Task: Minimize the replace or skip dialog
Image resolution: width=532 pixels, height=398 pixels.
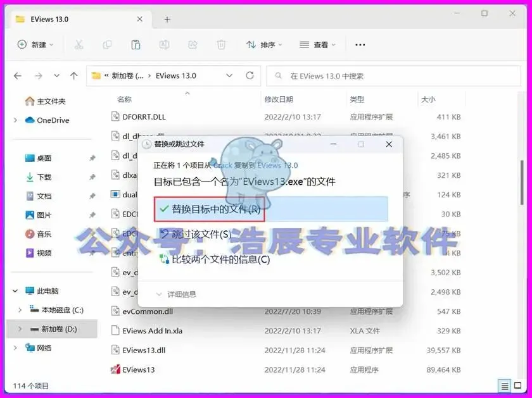Action: (334, 144)
